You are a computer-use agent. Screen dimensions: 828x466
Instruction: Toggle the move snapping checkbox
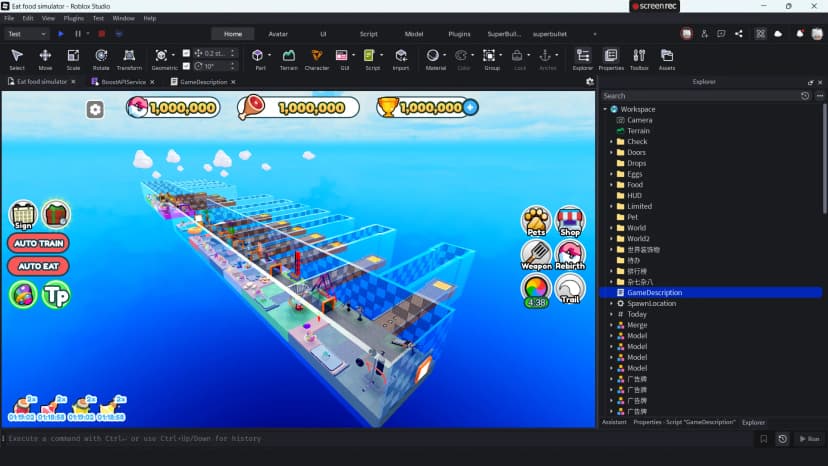(186, 53)
